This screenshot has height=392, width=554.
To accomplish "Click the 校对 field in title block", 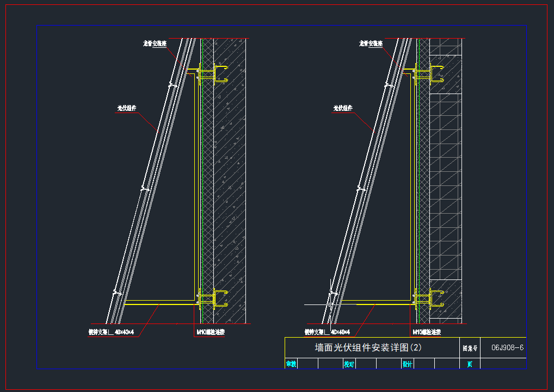I will coord(349,364).
